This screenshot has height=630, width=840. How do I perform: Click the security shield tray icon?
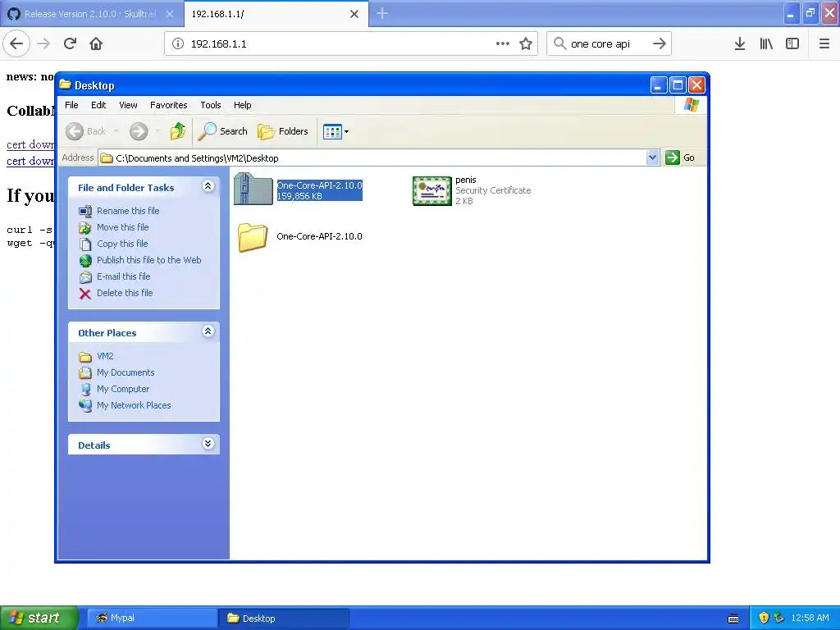pos(764,618)
